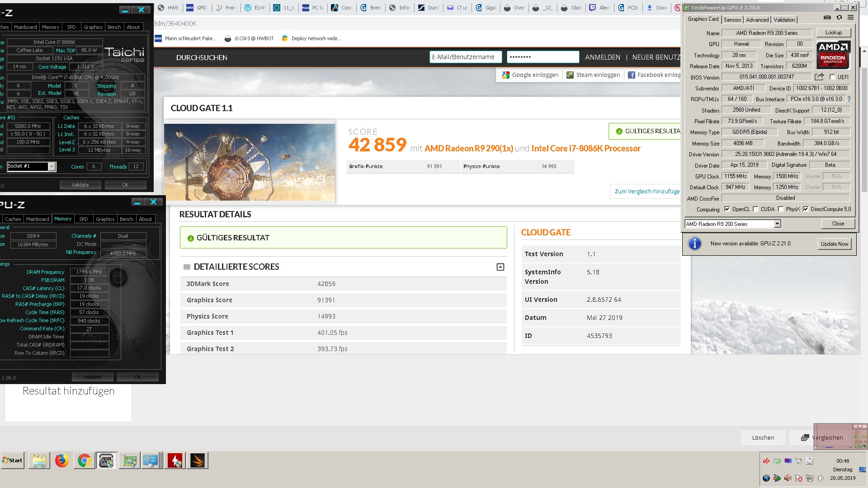This screenshot has width=868, height=488.
Task: Click Anmelden to log in
Action: click(602, 57)
